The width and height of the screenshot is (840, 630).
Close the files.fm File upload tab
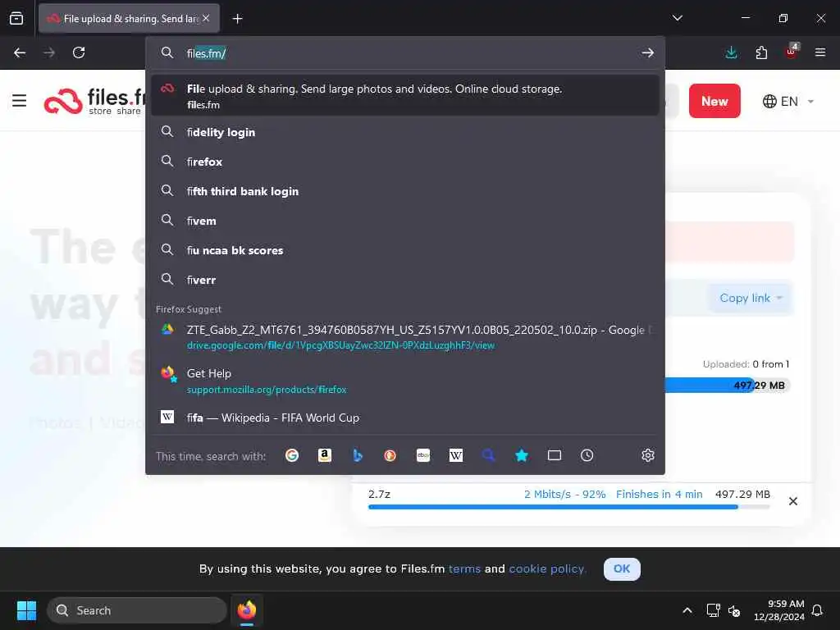206,18
